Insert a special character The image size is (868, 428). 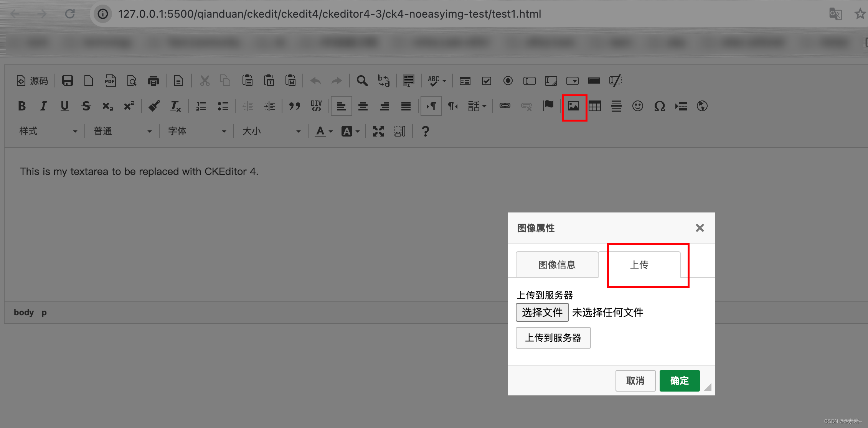[x=659, y=106]
